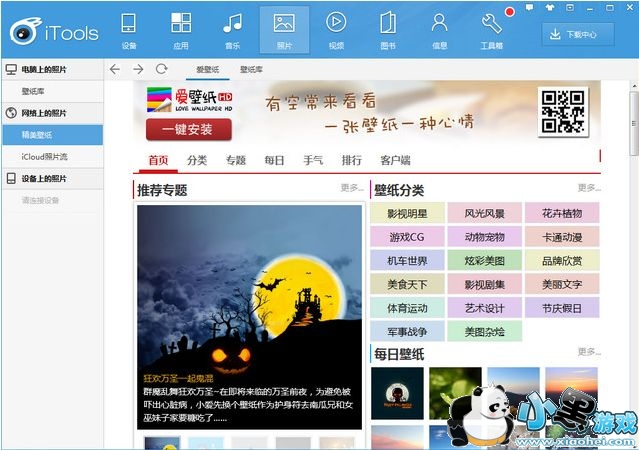Screen dimensions: 639x450
Task: Open the 分类 categories tab
Action: pos(197,160)
